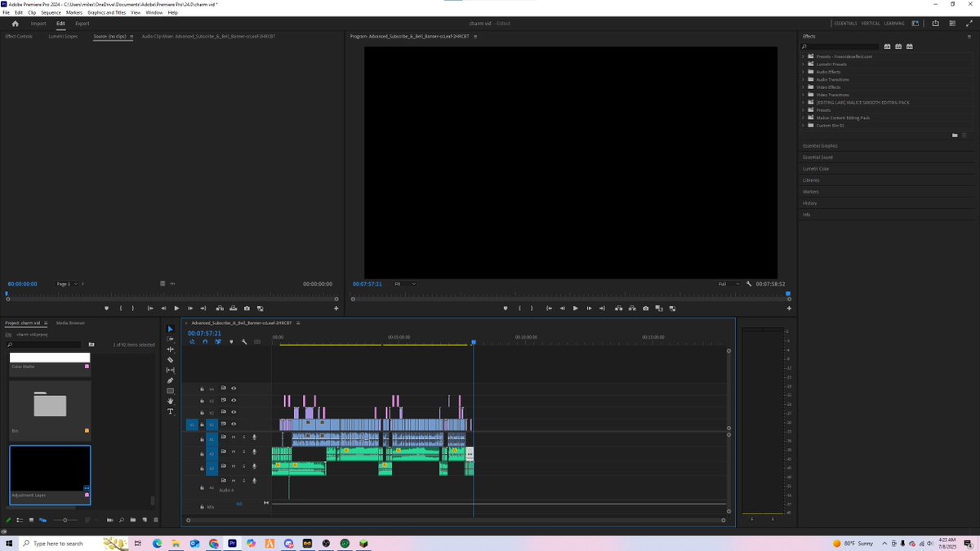
Task: Click the wrench Timeline Display Settings icon
Action: pos(244,341)
